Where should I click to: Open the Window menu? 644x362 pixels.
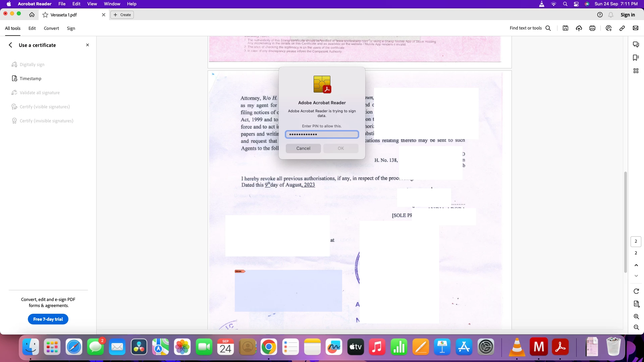(112, 4)
